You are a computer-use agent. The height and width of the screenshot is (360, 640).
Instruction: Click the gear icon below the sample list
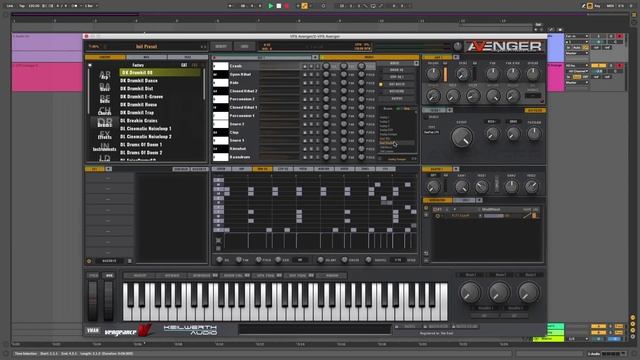[89, 261]
